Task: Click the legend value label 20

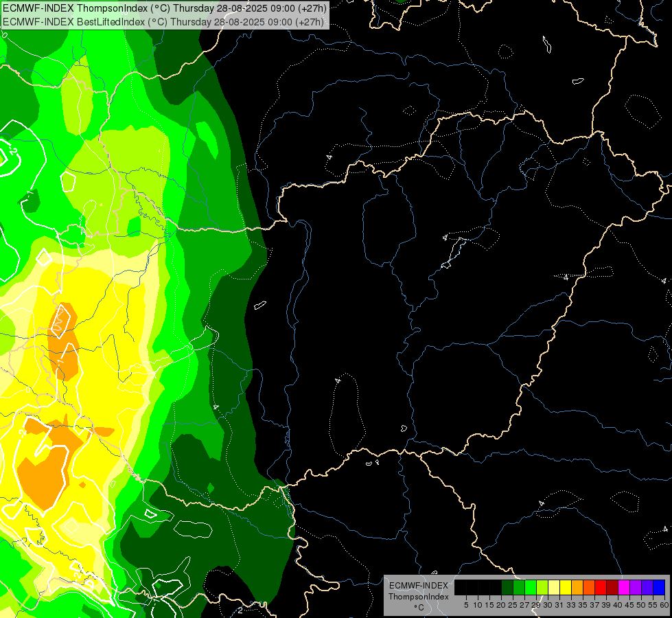Action: (501, 605)
